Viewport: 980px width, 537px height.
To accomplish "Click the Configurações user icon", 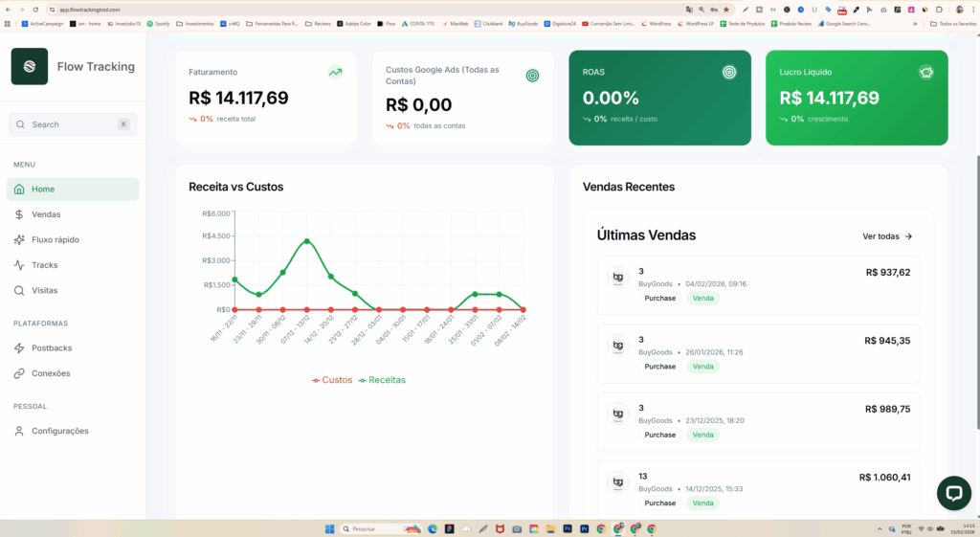I will [x=19, y=431].
